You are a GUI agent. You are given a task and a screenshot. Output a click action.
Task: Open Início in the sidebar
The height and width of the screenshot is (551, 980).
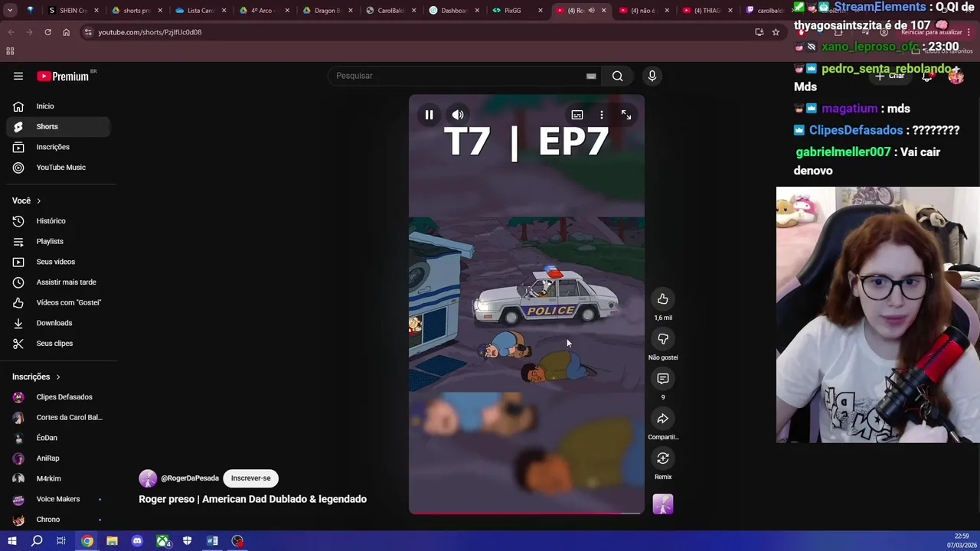click(x=58, y=106)
